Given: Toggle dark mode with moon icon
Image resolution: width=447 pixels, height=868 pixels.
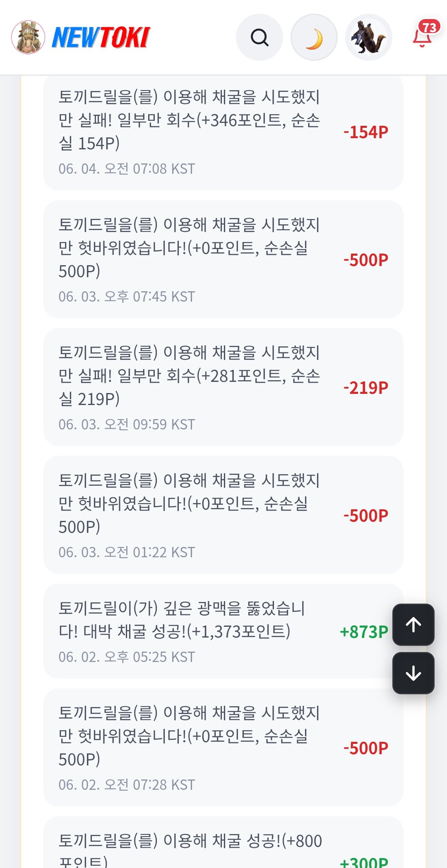Looking at the screenshot, I should (x=314, y=37).
